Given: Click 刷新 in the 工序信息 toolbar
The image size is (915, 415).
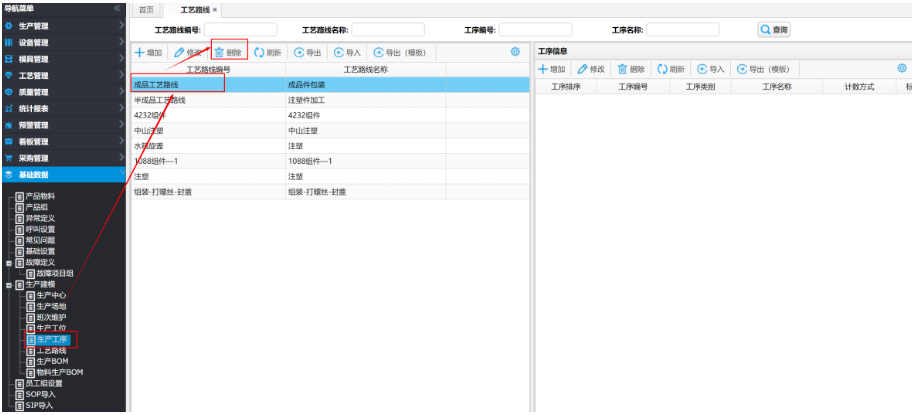Looking at the screenshot, I should click(x=671, y=69).
